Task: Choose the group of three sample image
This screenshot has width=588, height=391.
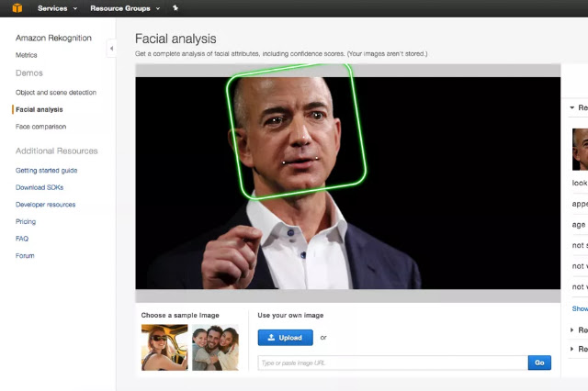Action: (x=215, y=347)
